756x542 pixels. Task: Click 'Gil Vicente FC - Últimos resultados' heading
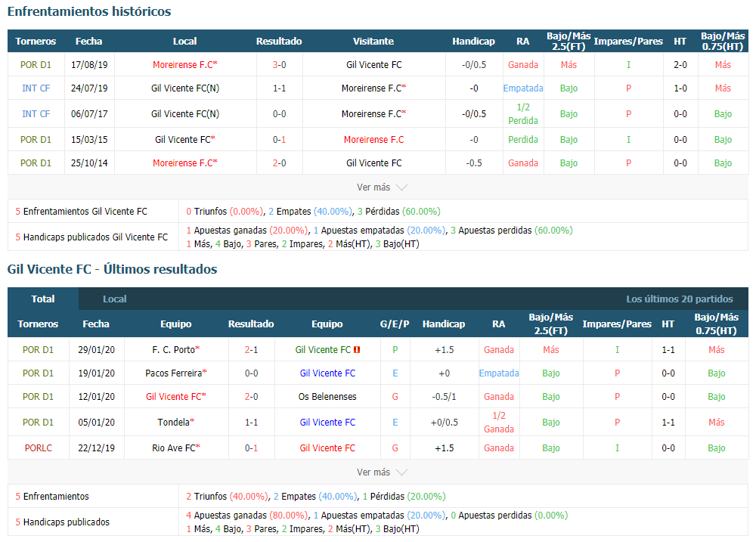point(113,269)
